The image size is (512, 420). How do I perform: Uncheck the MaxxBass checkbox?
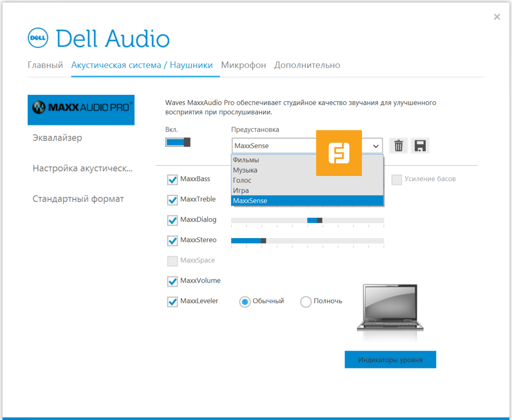172,179
